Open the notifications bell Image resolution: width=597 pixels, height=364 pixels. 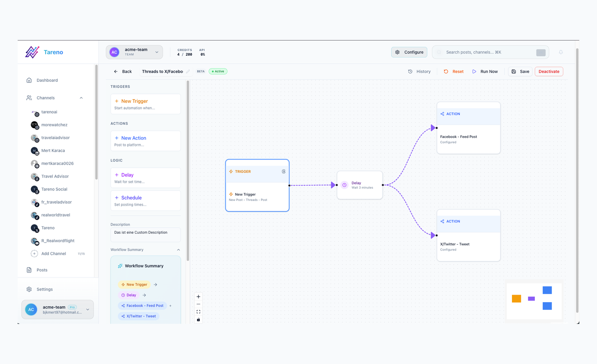point(561,52)
